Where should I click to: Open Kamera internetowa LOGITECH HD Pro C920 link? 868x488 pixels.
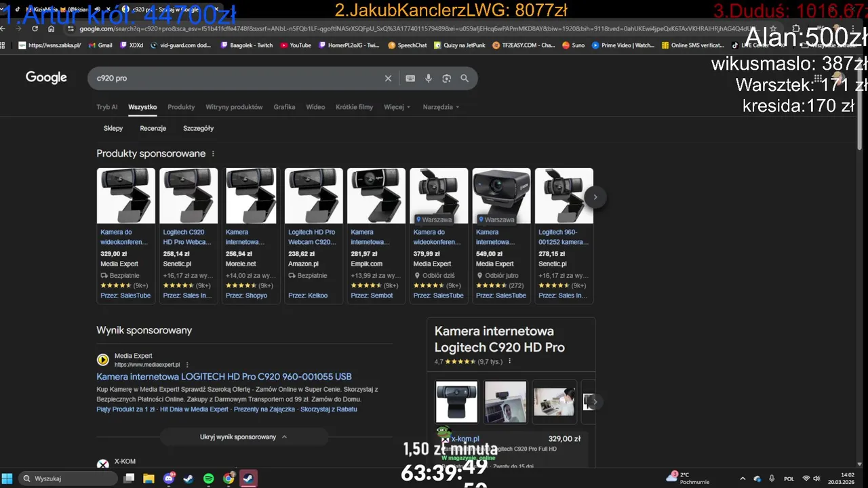tap(224, 377)
